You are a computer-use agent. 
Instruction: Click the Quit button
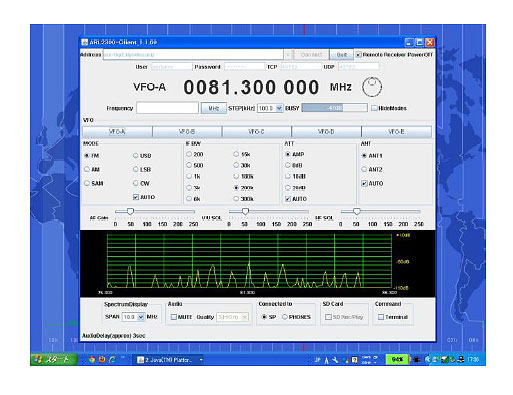[x=341, y=54]
